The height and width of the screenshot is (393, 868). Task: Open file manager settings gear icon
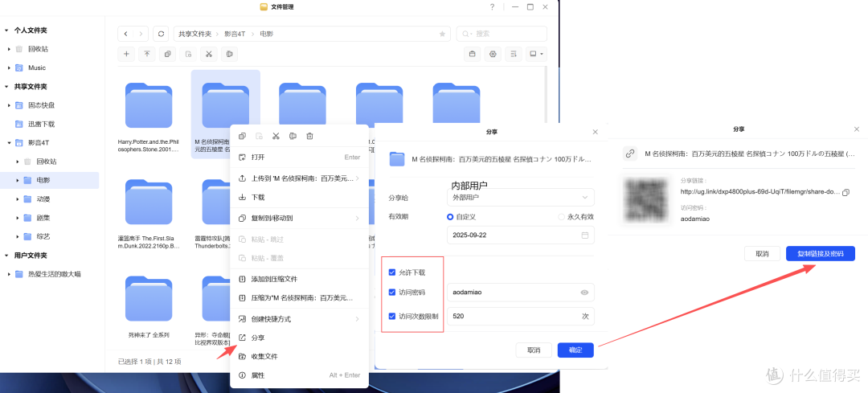point(493,54)
